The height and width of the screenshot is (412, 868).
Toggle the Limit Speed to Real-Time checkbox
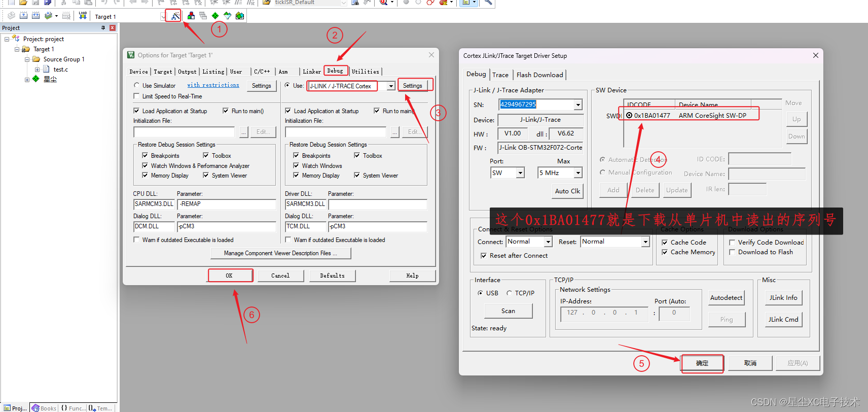[136, 96]
